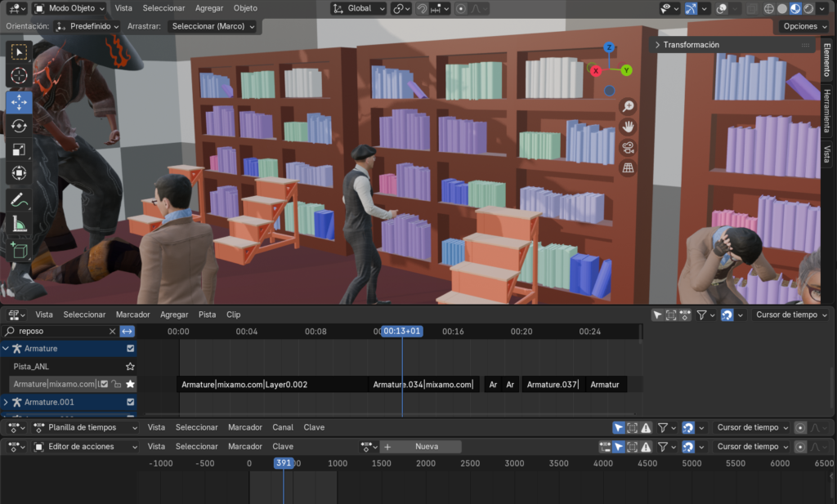Toggle camera view icon in viewport
This screenshot has height=504, width=837.
(628, 148)
